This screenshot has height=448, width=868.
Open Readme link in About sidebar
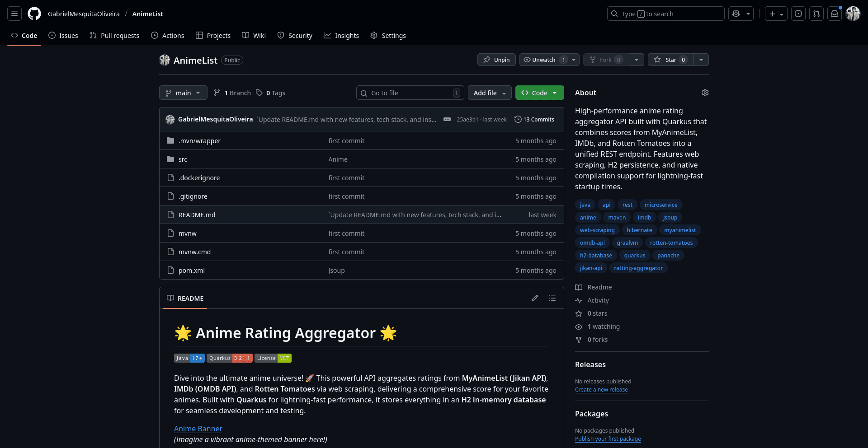(x=594, y=287)
